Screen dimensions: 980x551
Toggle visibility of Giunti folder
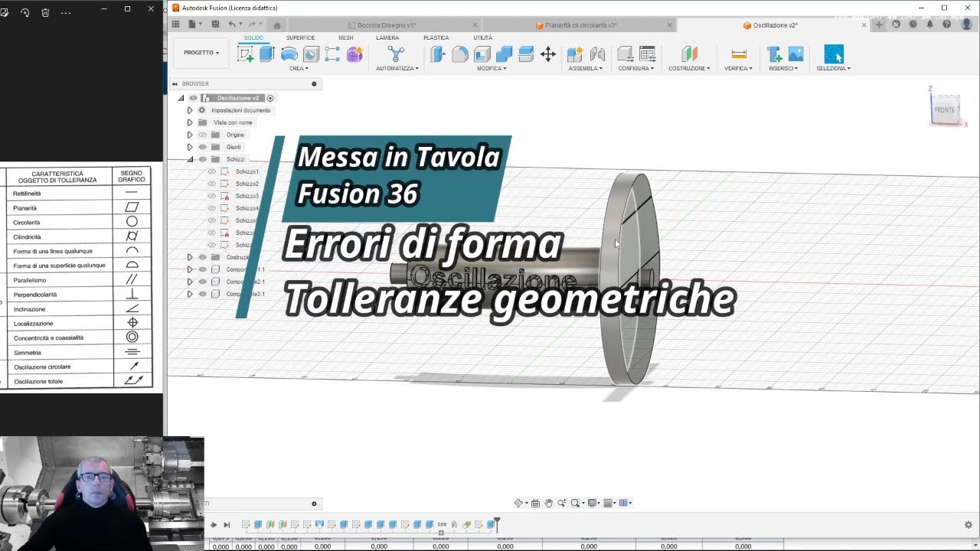(x=203, y=147)
